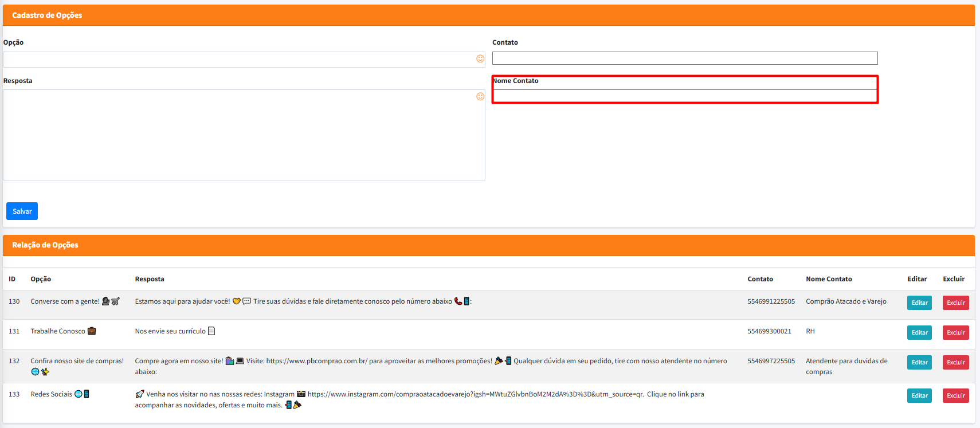Excluir option 132 site de compras
Viewport: 980px width, 428px height.
point(955,362)
